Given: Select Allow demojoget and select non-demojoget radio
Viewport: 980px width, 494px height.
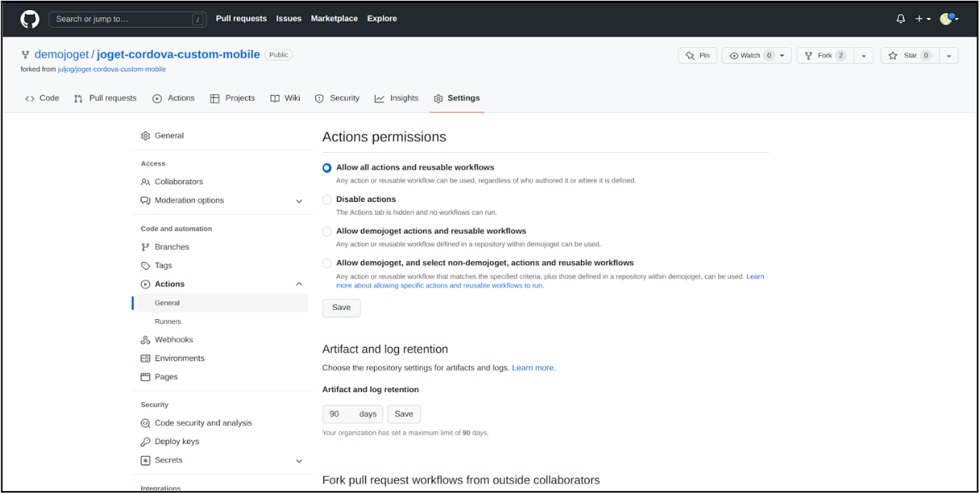Looking at the screenshot, I should [327, 263].
